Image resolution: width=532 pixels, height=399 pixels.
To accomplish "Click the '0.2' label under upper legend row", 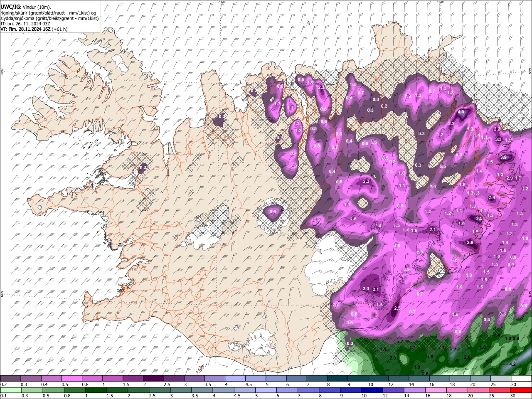I will click(3, 384).
